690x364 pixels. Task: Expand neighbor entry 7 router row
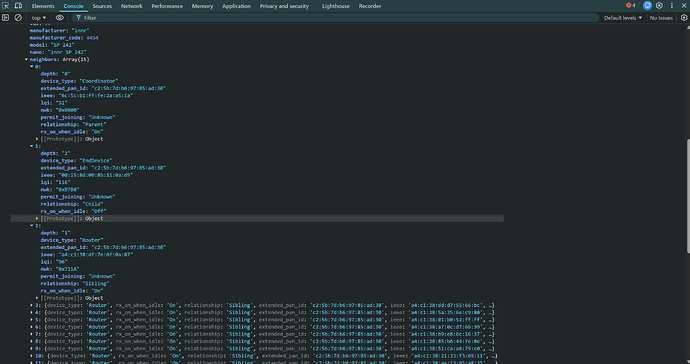click(x=32, y=335)
